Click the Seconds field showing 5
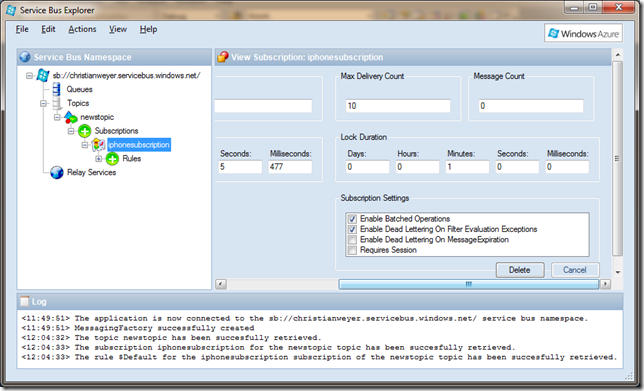The image size is (644, 391). pos(240,167)
